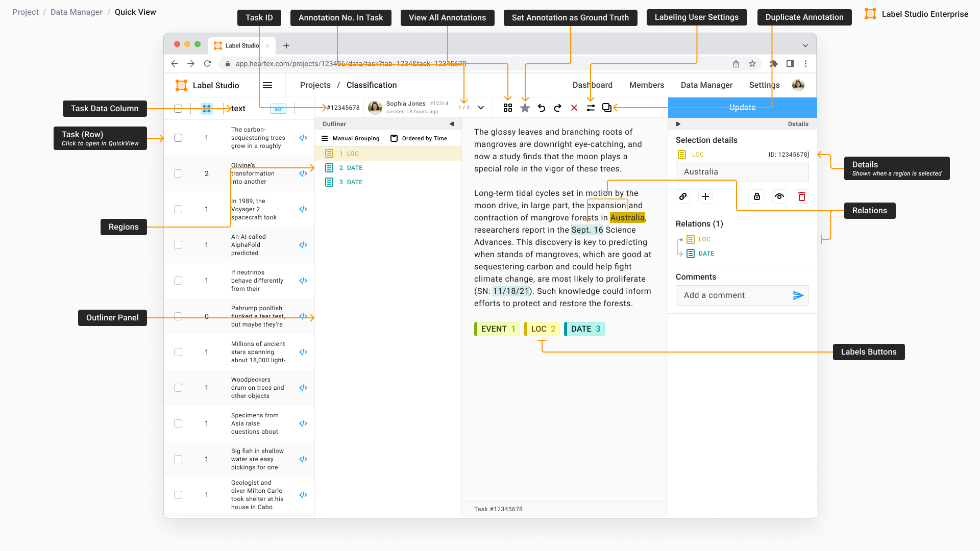Screen dimensions: 980x551
Task: Duplicate the current annotation
Action: (x=606, y=108)
